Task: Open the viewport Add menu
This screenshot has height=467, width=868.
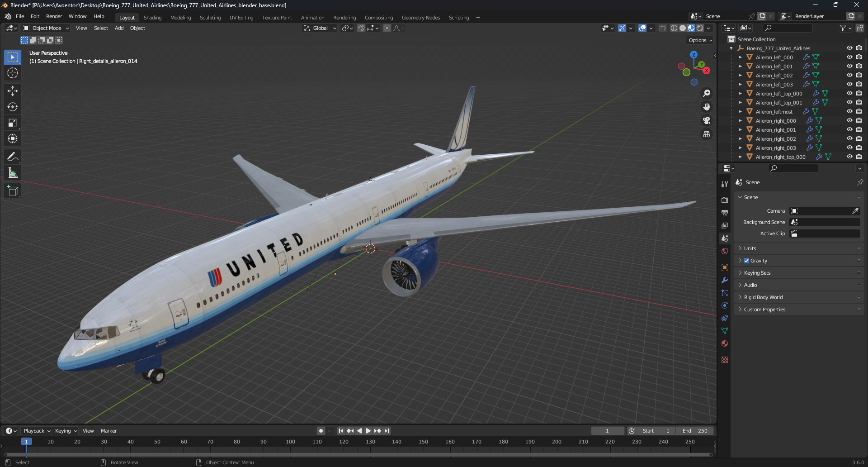Action: tap(119, 28)
